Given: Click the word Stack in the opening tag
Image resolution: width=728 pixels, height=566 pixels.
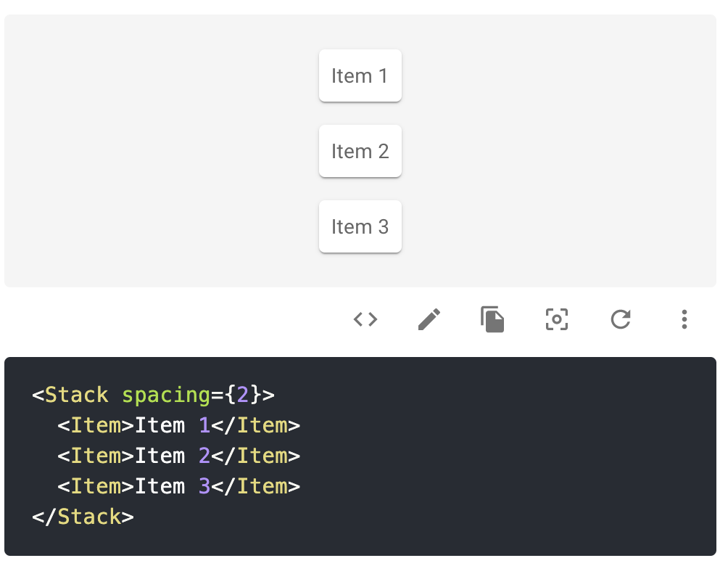Looking at the screenshot, I should coord(76,395).
